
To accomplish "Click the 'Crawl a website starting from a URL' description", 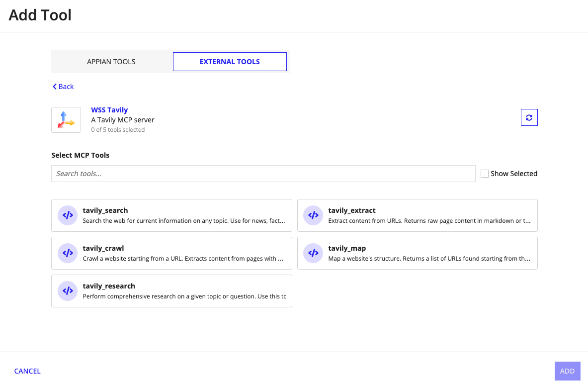I will pyautogui.click(x=183, y=259).
